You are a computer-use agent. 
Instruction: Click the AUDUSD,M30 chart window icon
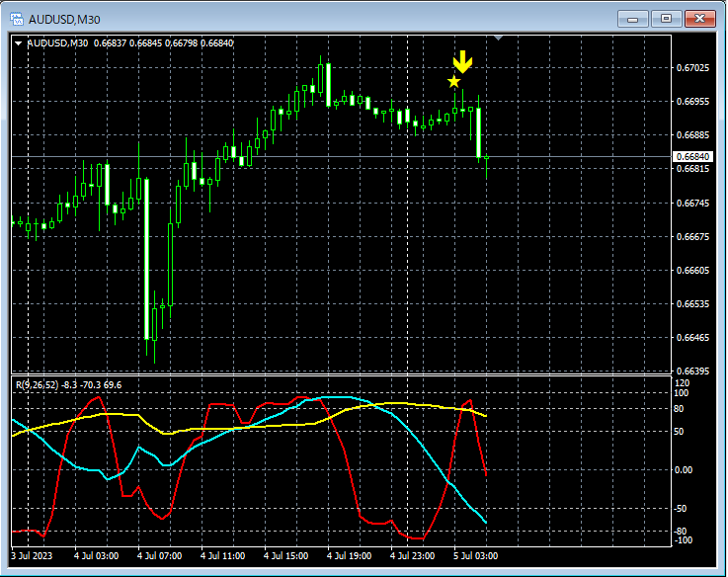tap(17, 19)
